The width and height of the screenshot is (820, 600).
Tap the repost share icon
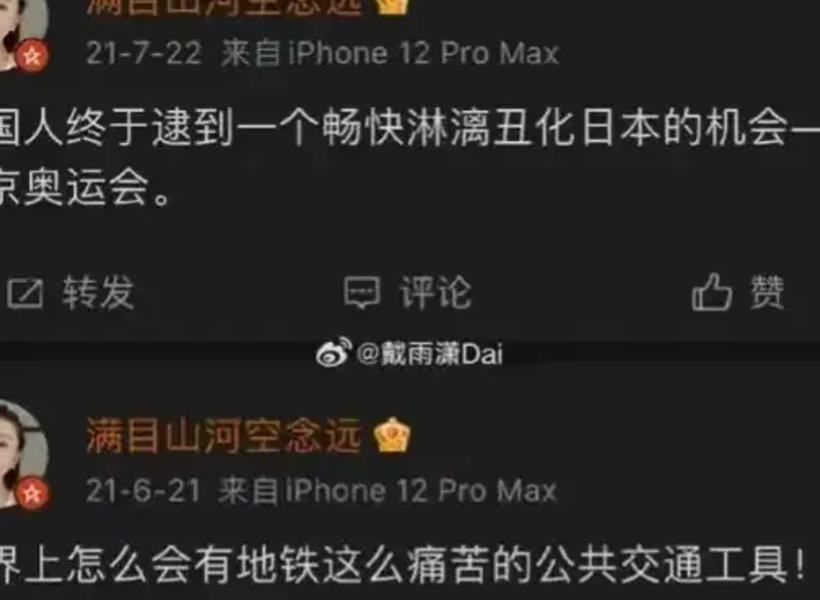[x=25, y=292]
